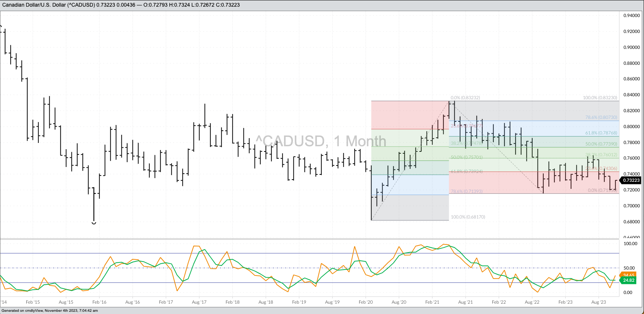Click the 78.6% (0.80730) retracement label
The width and height of the screenshot is (644, 314).
(x=601, y=117)
